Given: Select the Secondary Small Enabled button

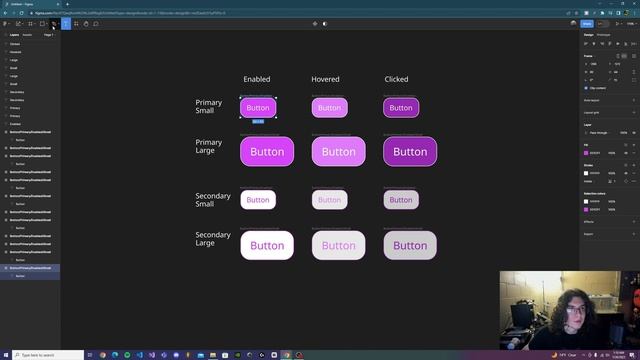Looking at the screenshot, I should coord(258,200).
